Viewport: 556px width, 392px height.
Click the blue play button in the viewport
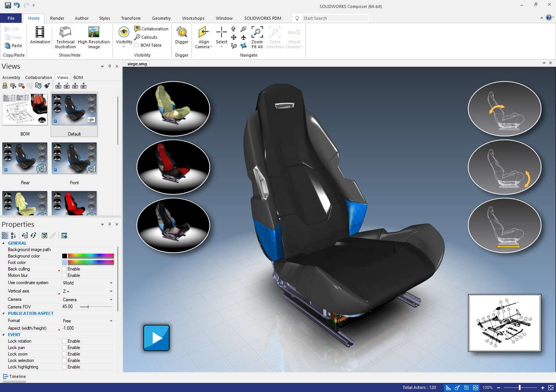coord(156,338)
